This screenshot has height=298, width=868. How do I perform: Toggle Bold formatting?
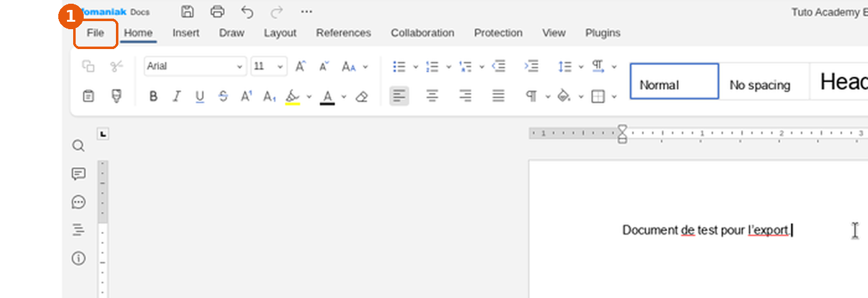(x=153, y=96)
